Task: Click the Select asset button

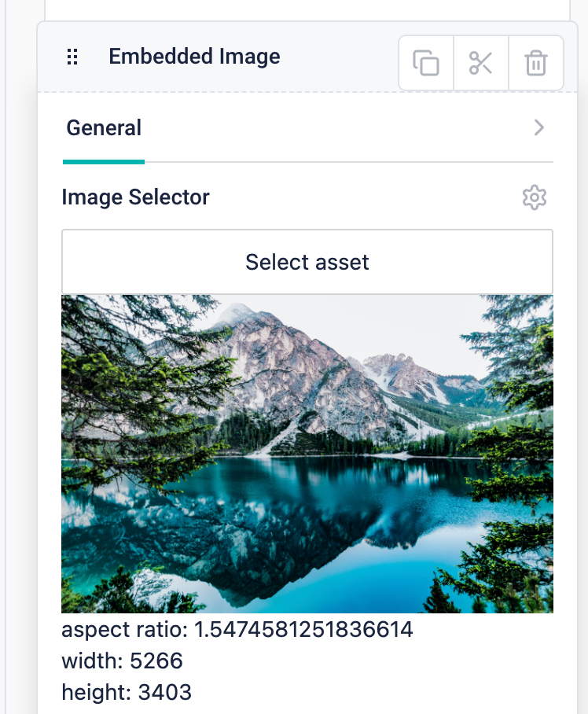Action: point(307,262)
